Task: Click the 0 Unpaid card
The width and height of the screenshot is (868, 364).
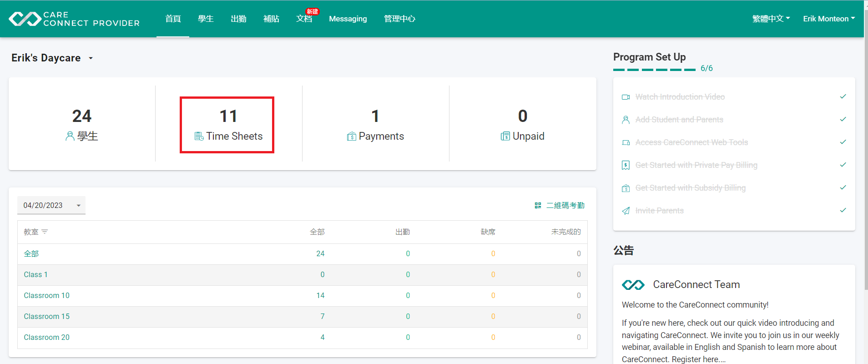Action: tap(523, 124)
